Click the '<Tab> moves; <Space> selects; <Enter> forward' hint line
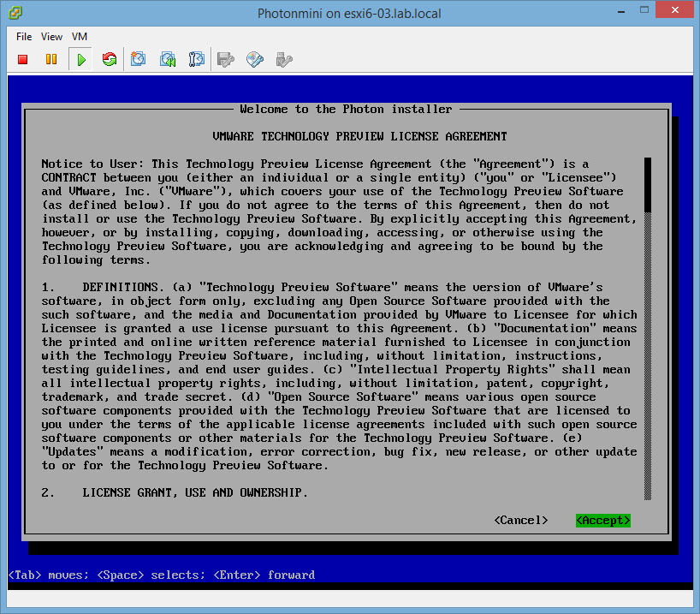Image resolution: width=700 pixels, height=614 pixels. click(162, 575)
